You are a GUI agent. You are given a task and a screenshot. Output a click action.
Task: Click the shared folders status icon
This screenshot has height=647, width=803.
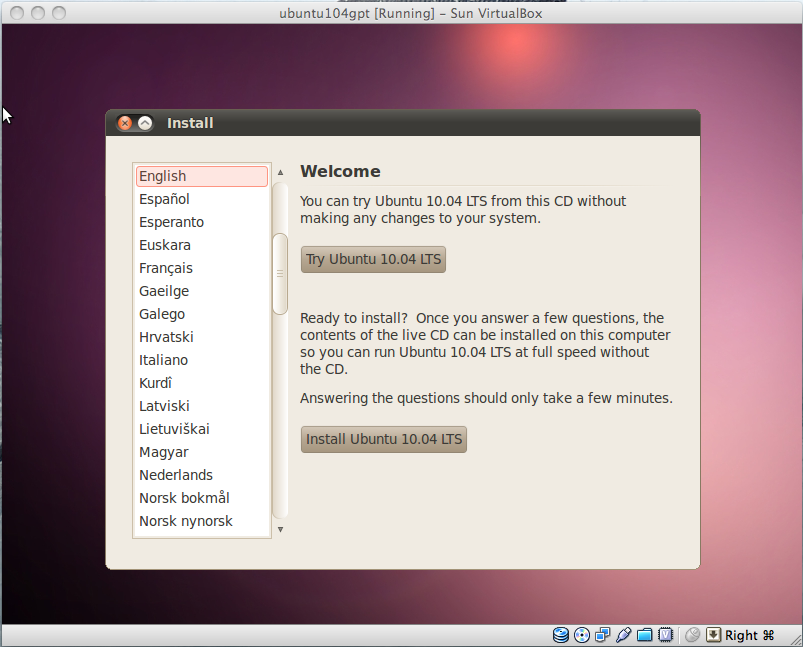click(x=644, y=635)
